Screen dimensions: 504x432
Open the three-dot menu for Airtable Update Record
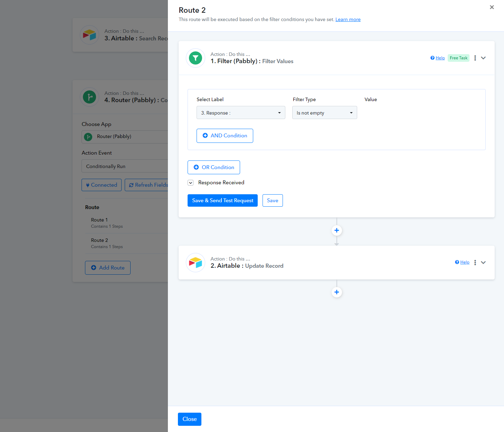coord(475,263)
